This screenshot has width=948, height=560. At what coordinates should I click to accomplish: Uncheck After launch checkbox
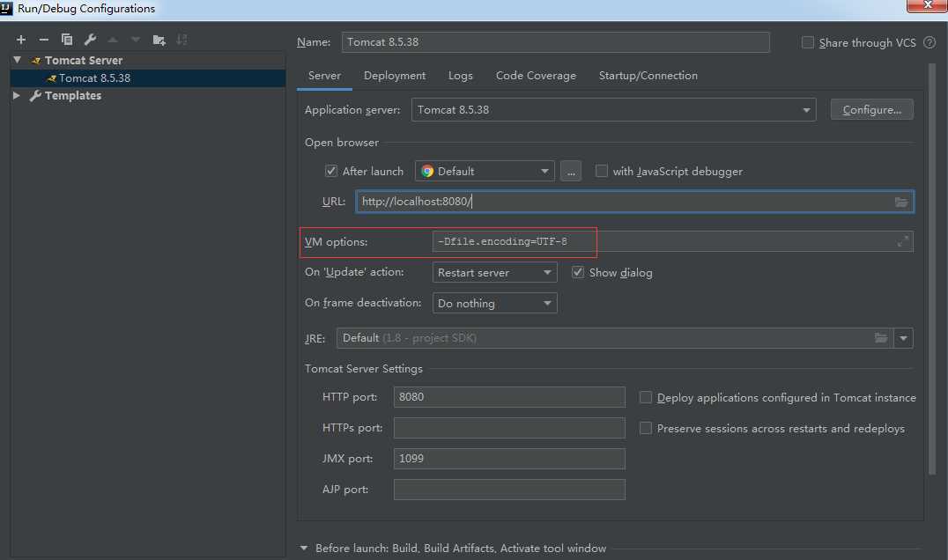coord(330,171)
